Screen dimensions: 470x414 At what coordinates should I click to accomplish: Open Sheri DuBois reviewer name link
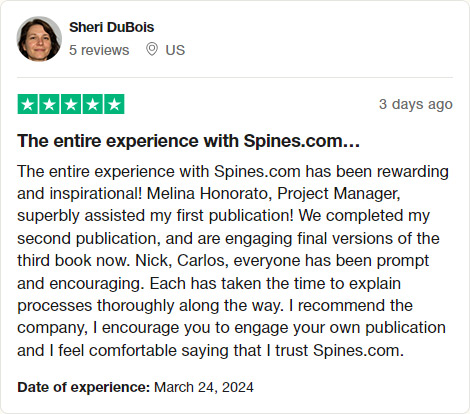pos(111,27)
